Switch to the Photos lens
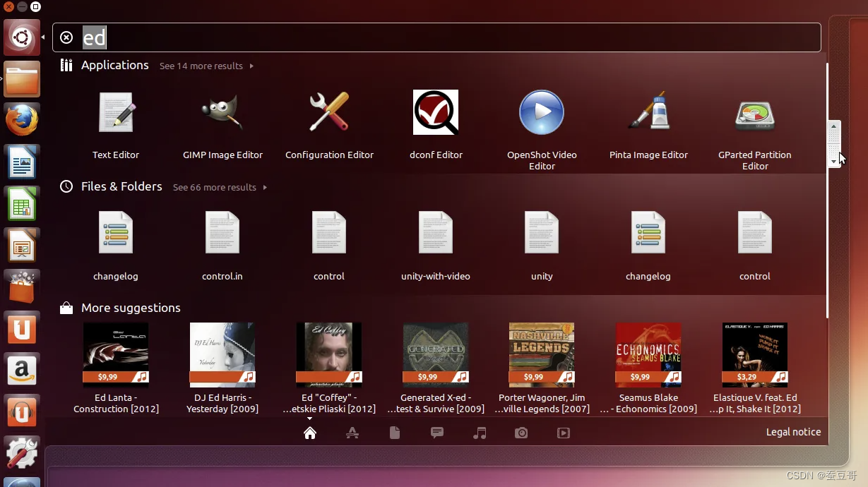The width and height of the screenshot is (868, 487). click(521, 433)
